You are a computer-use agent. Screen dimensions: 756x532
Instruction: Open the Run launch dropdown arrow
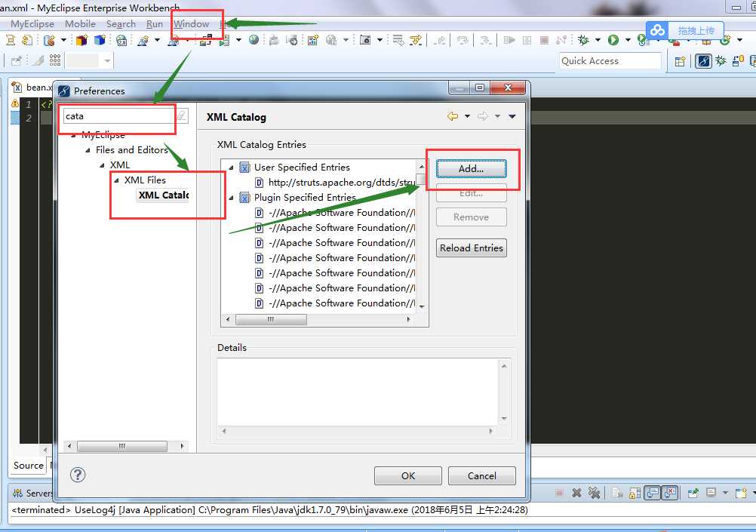pyautogui.click(x=628, y=40)
